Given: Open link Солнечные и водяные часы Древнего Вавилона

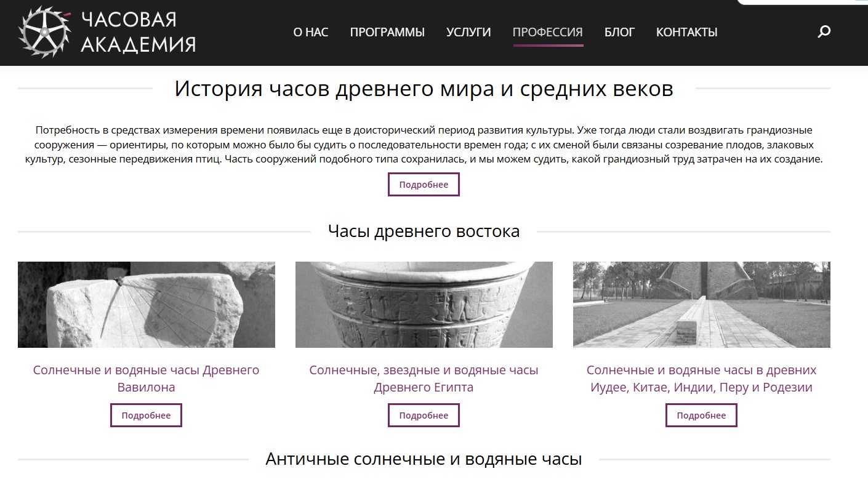Looking at the screenshot, I should [146, 379].
